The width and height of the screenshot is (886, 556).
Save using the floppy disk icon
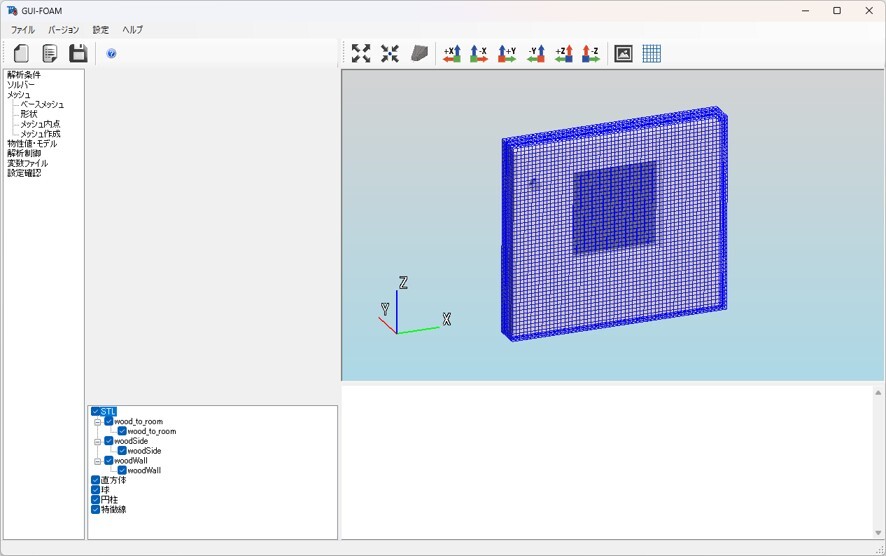tap(78, 54)
